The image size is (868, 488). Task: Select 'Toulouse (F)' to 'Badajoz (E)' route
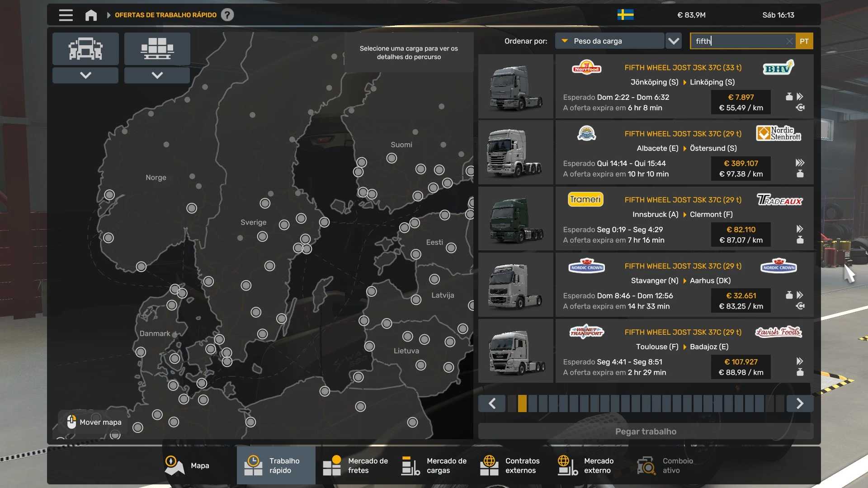click(682, 347)
